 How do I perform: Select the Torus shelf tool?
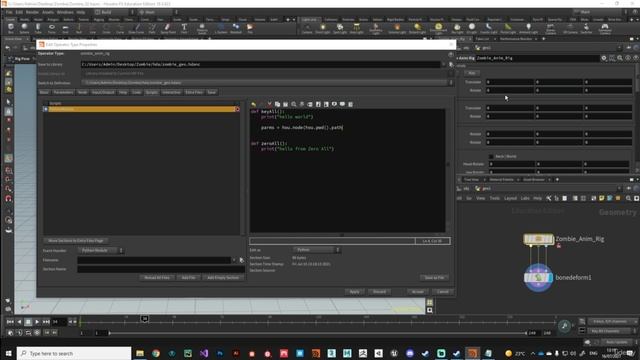(x=52, y=28)
